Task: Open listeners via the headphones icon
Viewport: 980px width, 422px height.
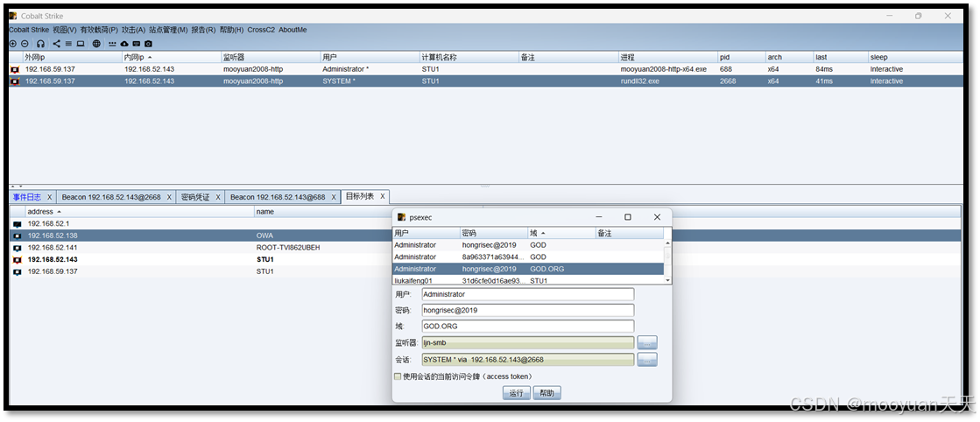Action: click(40, 44)
